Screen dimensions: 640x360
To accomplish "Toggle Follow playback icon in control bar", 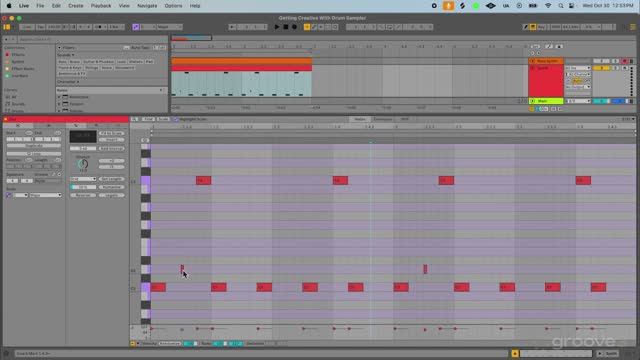I will 232,27.
